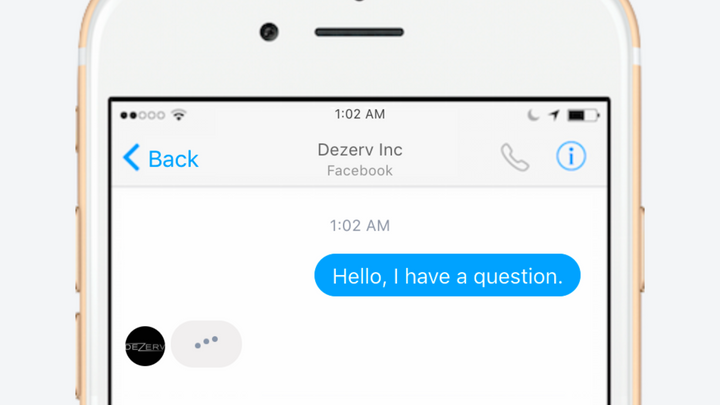Tap the Back label text
Viewport: 720px width, 405px height.
pyautogui.click(x=173, y=159)
